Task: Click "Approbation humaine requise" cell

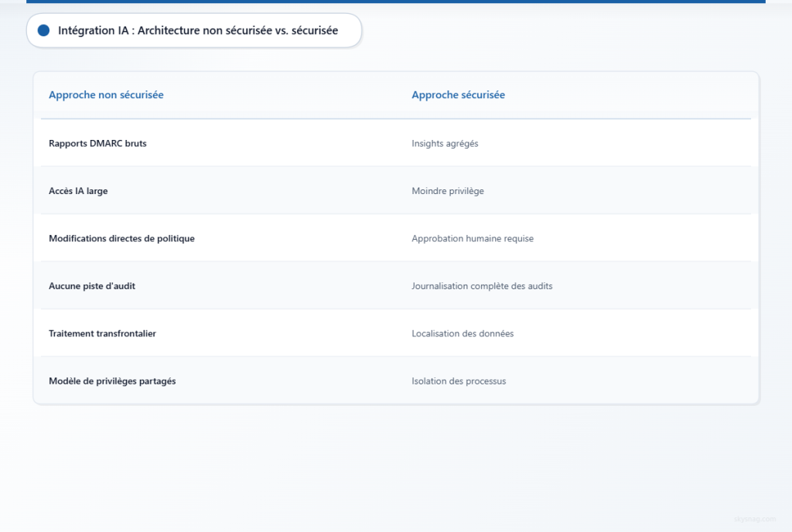Action: 473,238
